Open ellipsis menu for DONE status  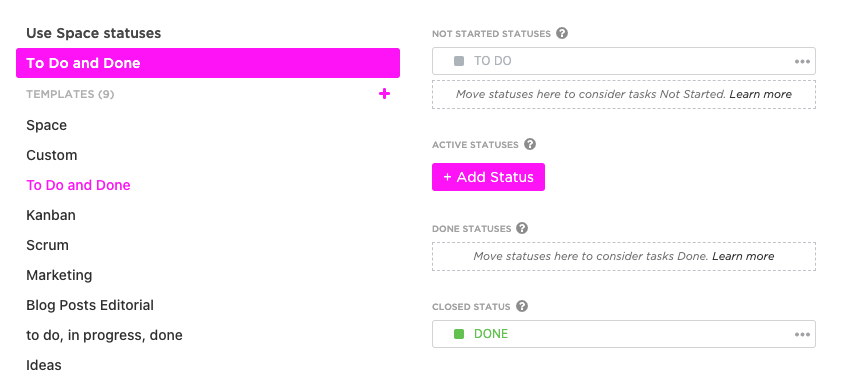pos(802,334)
